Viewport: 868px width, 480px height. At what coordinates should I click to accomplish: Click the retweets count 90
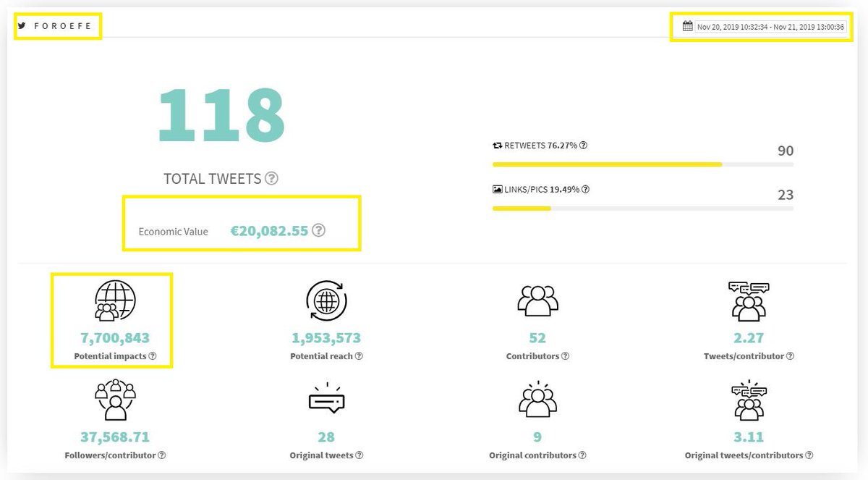pyautogui.click(x=785, y=151)
